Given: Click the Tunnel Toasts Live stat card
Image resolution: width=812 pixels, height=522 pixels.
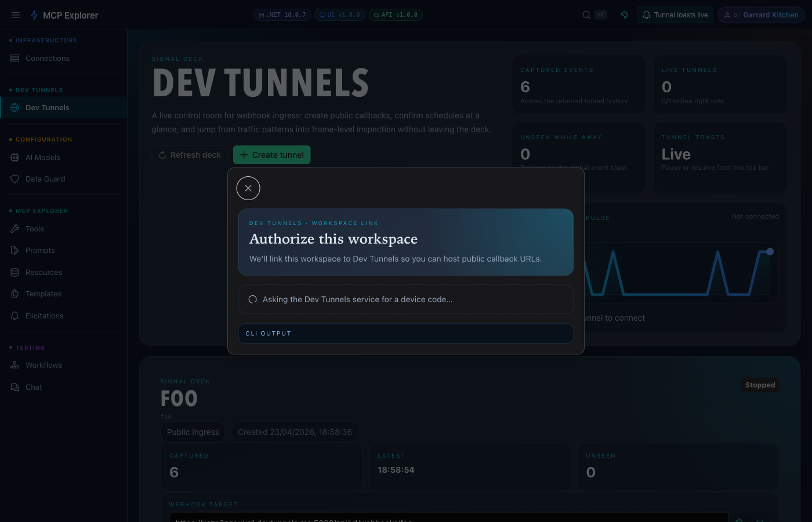Looking at the screenshot, I should click(720, 158).
